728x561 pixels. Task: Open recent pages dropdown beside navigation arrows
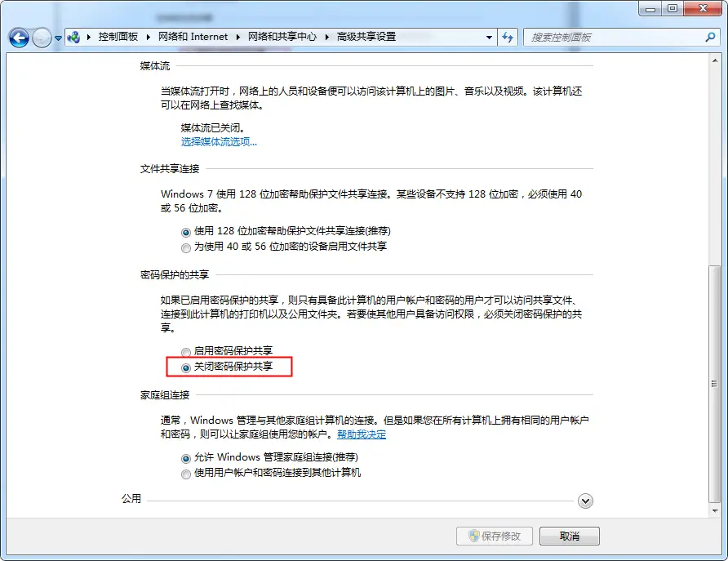(56, 38)
